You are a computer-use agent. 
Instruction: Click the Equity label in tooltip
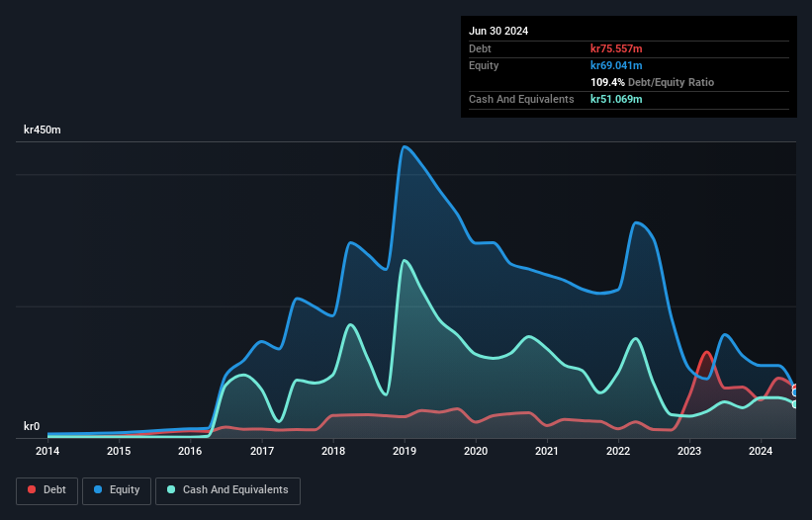point(484,65)
